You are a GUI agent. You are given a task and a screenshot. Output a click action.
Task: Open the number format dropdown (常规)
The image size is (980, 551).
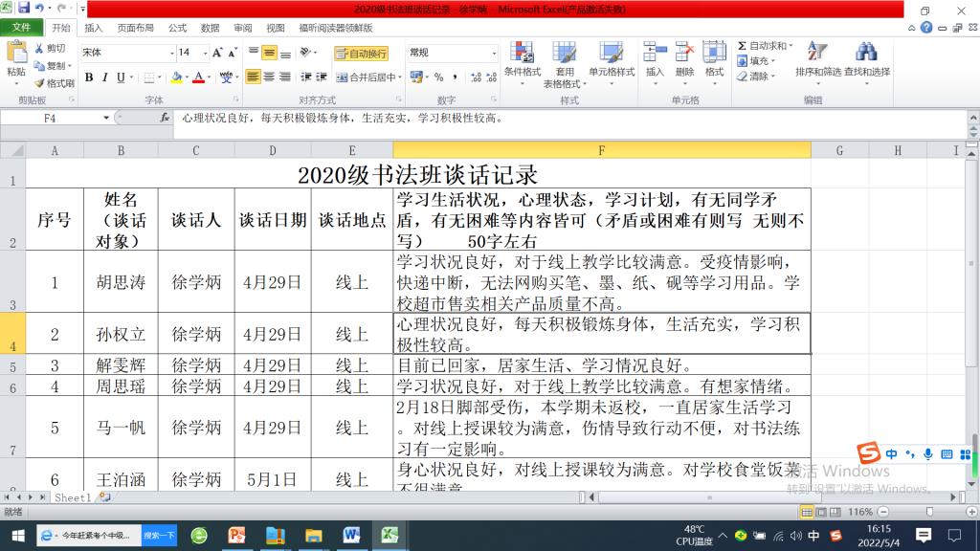(494, 53)
